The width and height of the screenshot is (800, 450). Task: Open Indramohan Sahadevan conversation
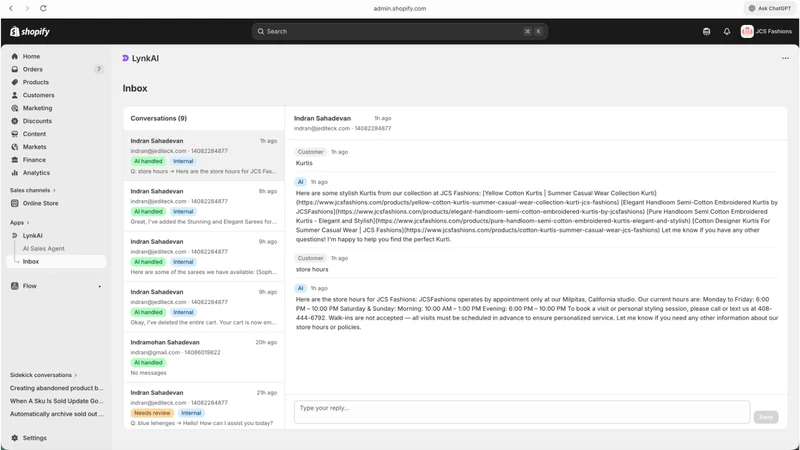(x=204, y=357)
